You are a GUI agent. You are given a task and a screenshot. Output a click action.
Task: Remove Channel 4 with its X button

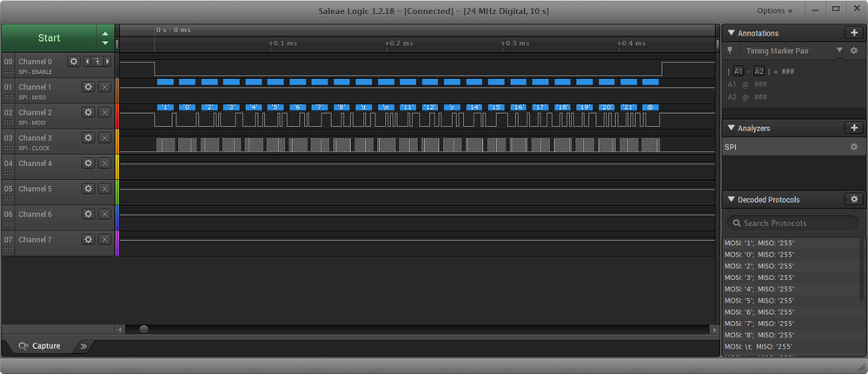pyautogui.click(x=104, y=164)
